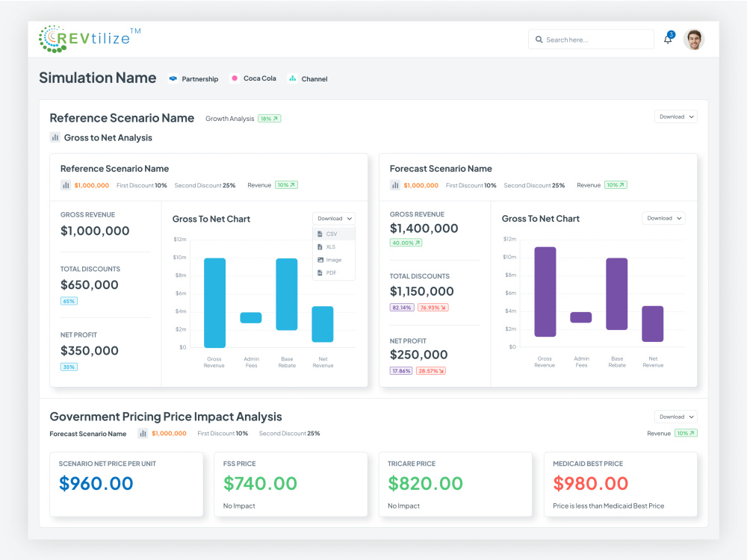Click 'Price is less than Medicaid Best Price'

coord(608,505)
